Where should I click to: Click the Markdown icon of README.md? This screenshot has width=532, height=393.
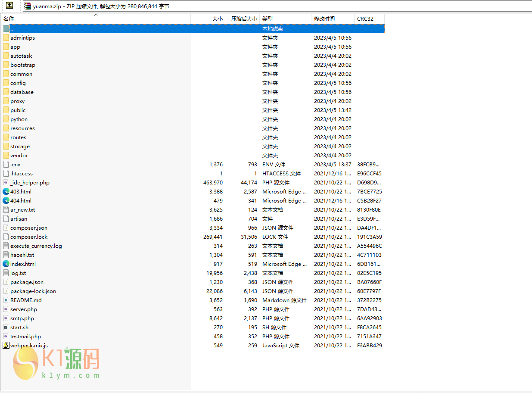click(6, 300)
